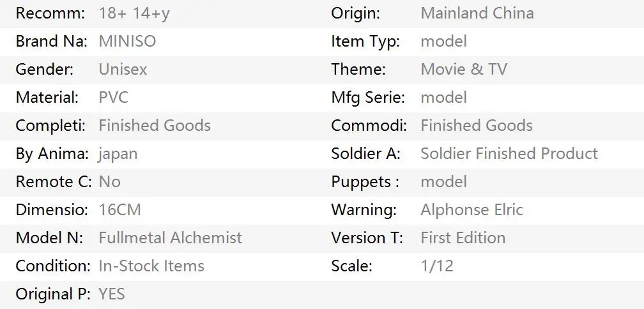Click the In-Stock Items condition value
The width and height of the screenshot is (644, 309).
click(151, 266)
